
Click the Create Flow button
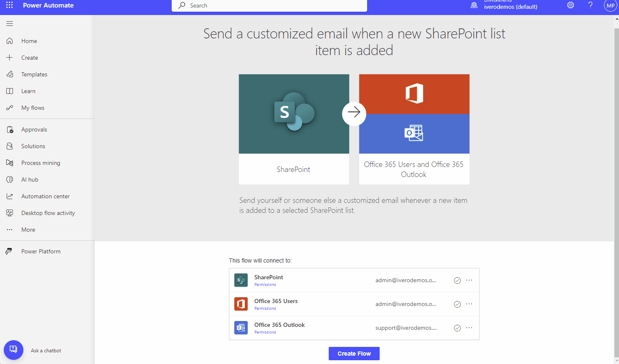354,354
